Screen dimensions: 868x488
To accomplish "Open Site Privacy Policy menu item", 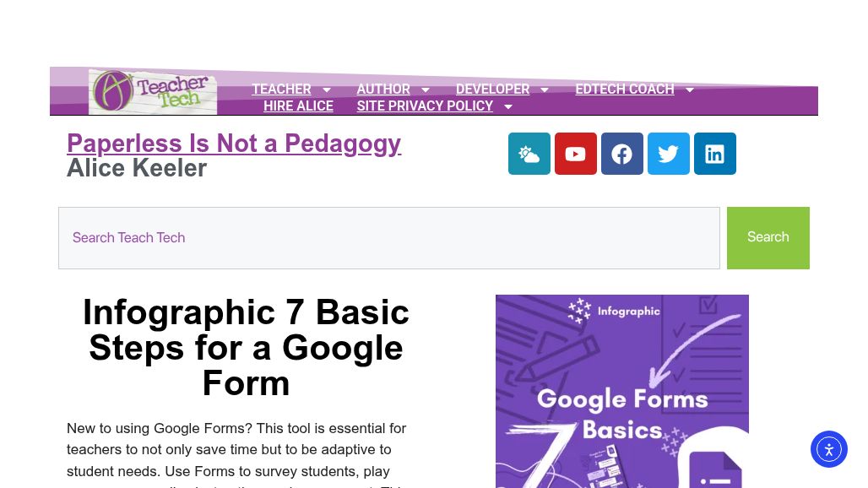I will (x=425, y=106).
